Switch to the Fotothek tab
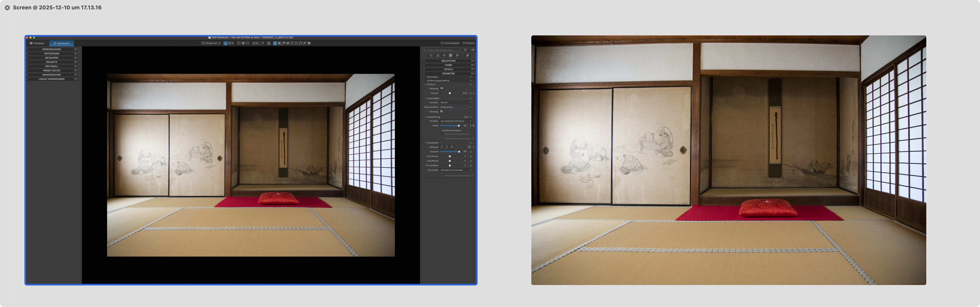980x307 pixels. (x=37, y=43)
